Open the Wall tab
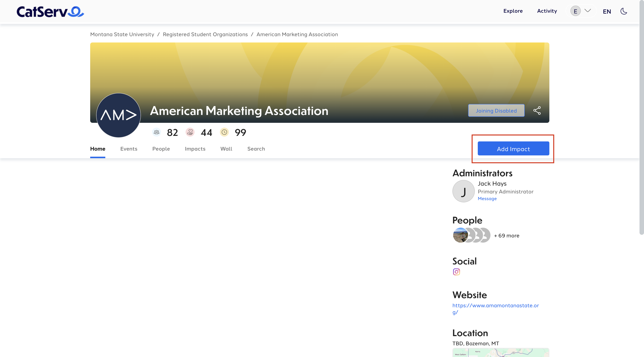 point(226,149)
